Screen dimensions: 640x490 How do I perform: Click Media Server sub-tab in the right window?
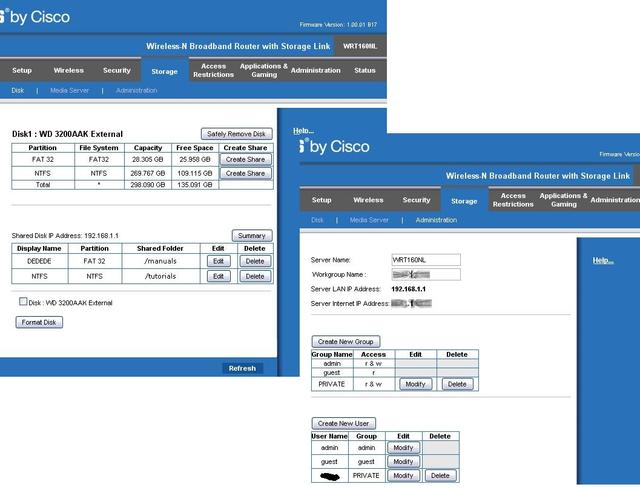coord(369,220)
